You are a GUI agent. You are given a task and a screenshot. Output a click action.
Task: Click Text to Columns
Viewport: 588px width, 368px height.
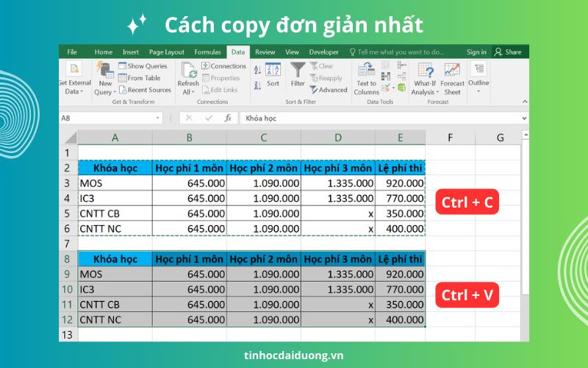(366, 78)
